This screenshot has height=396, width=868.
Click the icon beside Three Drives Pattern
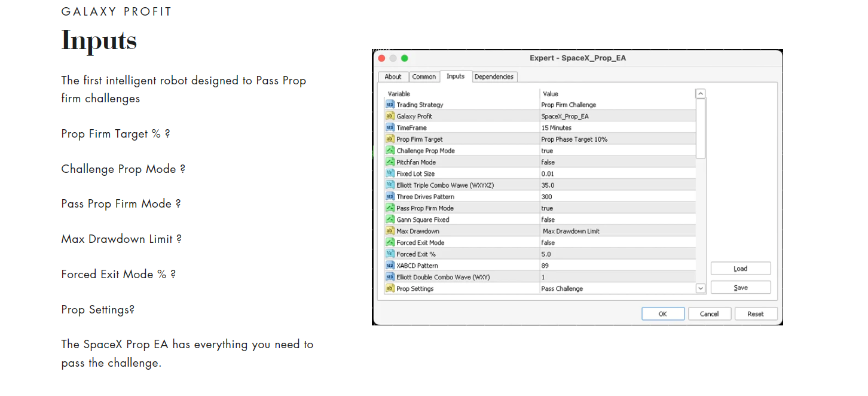390,196
